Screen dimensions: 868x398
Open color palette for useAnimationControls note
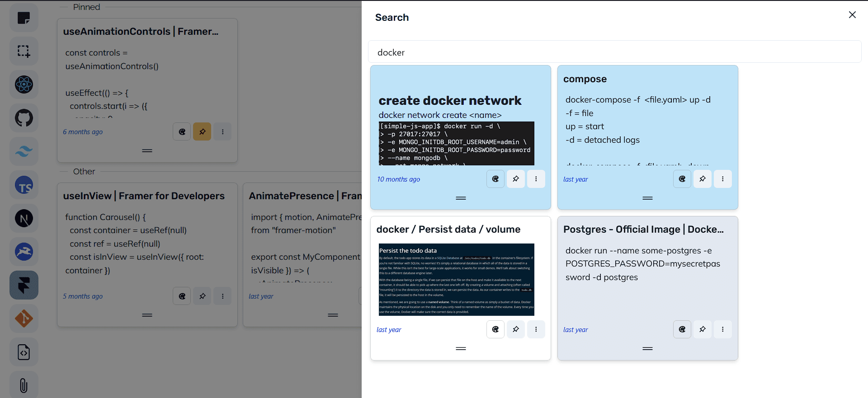coord(182,132)
